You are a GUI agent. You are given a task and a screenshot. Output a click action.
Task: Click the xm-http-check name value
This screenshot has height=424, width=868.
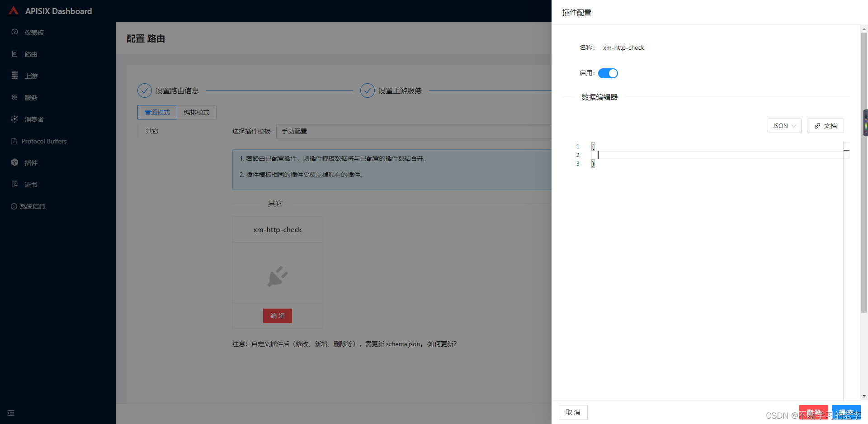point(624,48)
